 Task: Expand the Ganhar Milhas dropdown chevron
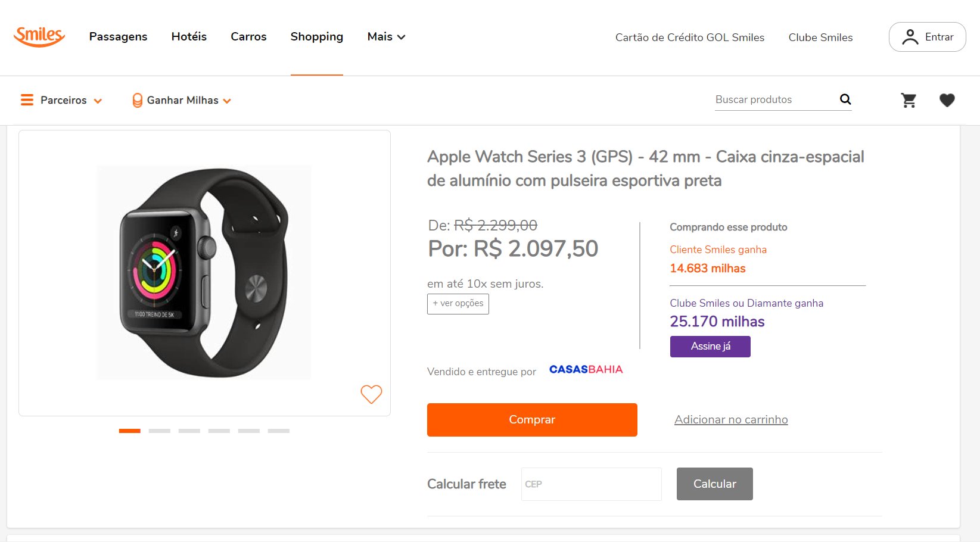pos(227,101)
